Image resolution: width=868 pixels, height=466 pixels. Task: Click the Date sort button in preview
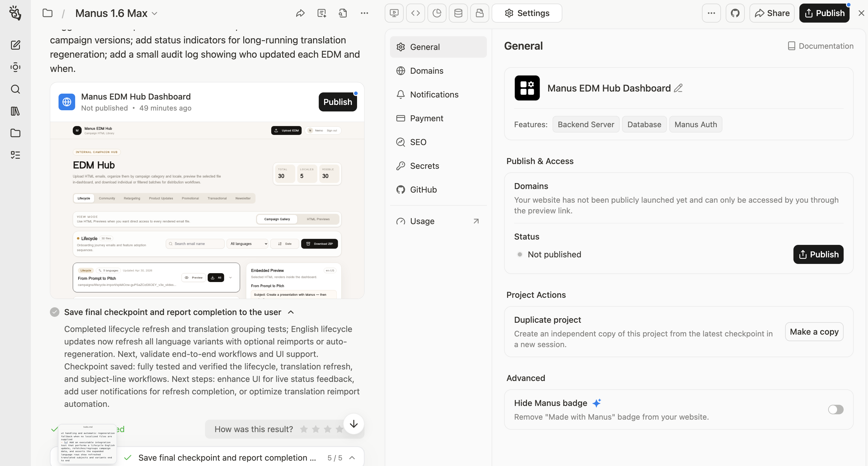(285, 244)
